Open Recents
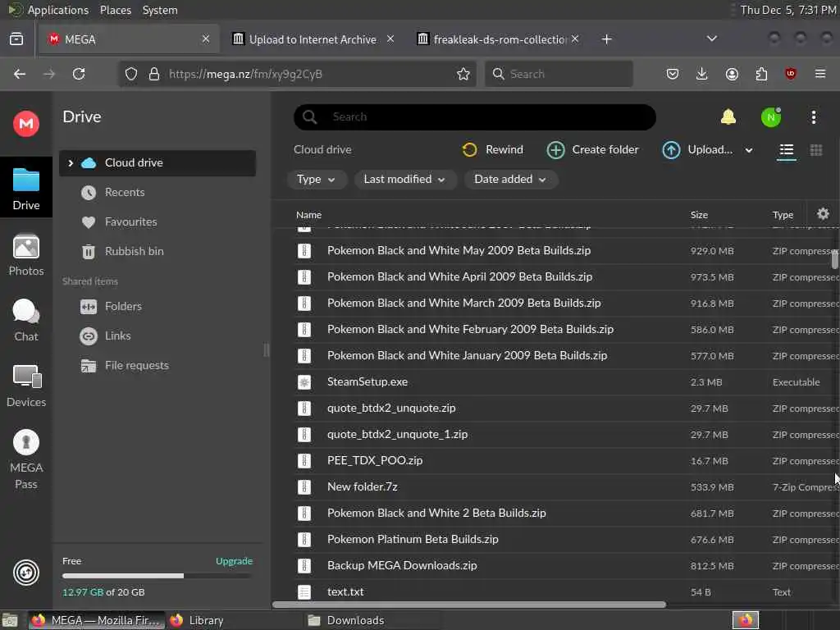 click(x=125, y=192)
